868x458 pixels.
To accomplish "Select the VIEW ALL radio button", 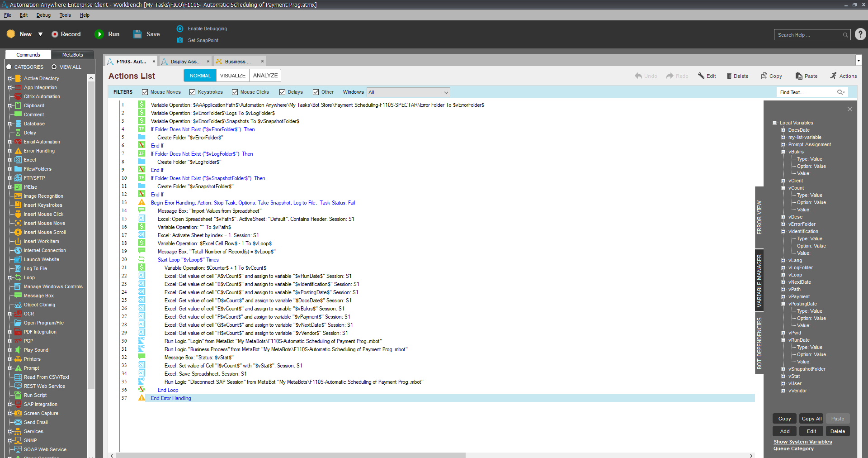I will point(54,67).
